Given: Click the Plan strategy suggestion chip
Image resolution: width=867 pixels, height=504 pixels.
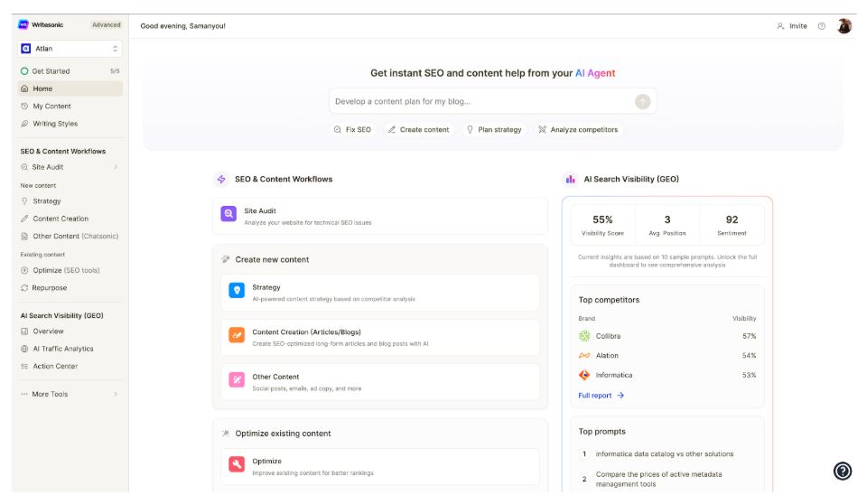Looking at the screenshot, I should 494,129.
